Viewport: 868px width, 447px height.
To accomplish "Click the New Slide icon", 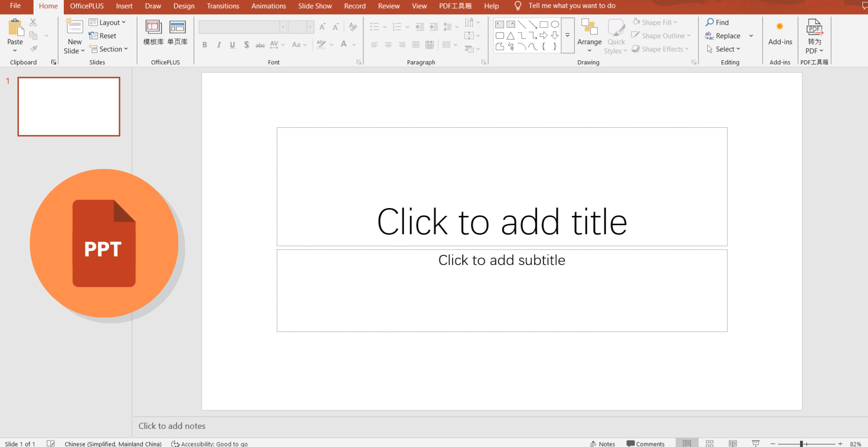I will pos(74,27).
